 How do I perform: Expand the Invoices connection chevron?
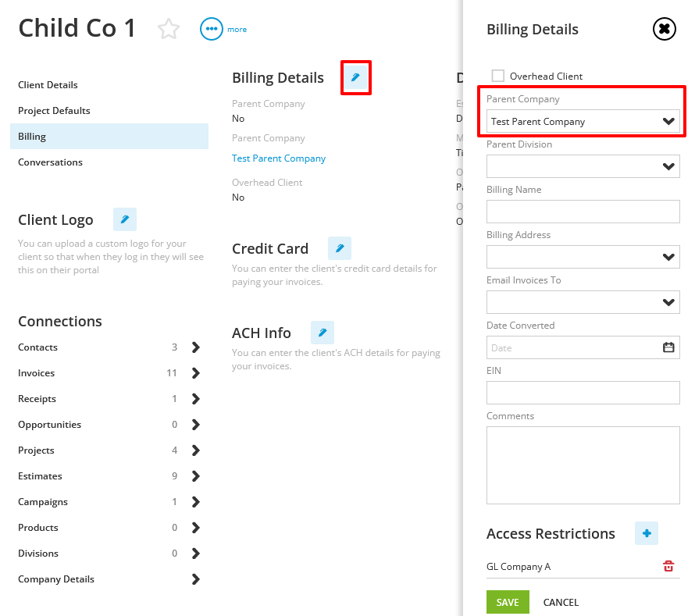[194, 372]
